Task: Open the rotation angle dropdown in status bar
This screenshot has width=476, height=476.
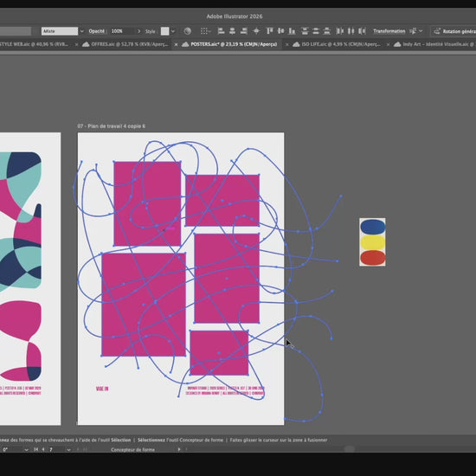Action: pyautogui.click(x=26, y=449)
